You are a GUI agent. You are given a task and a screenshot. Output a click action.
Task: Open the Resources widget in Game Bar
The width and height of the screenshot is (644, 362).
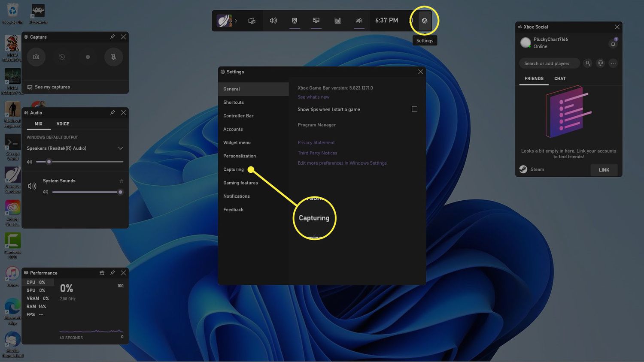click(x=337, y=21)
